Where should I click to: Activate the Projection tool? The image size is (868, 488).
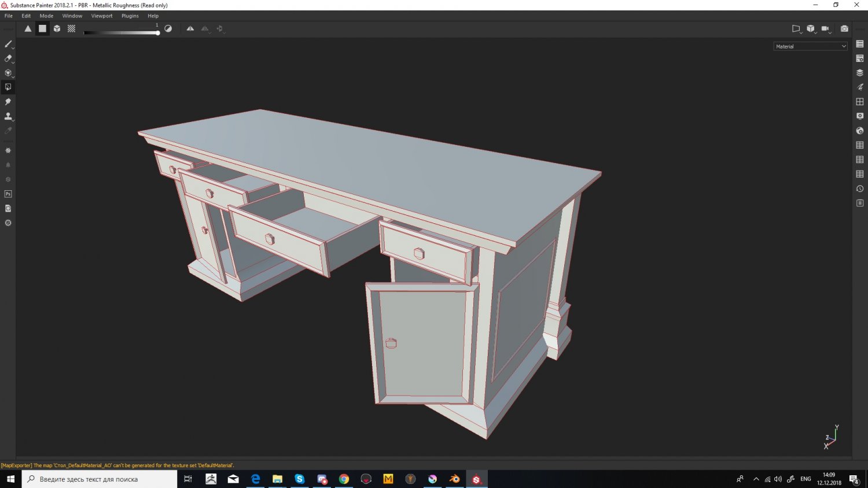click(8, 73)
